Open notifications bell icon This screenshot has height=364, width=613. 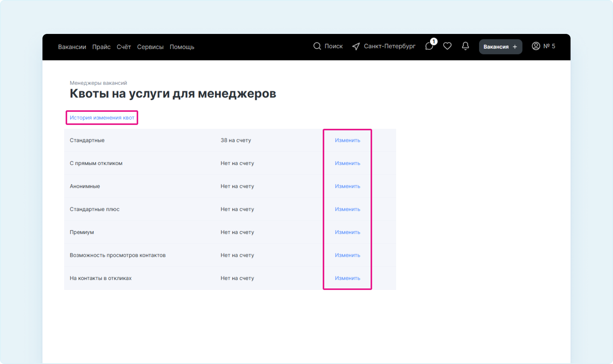[466, 46]
